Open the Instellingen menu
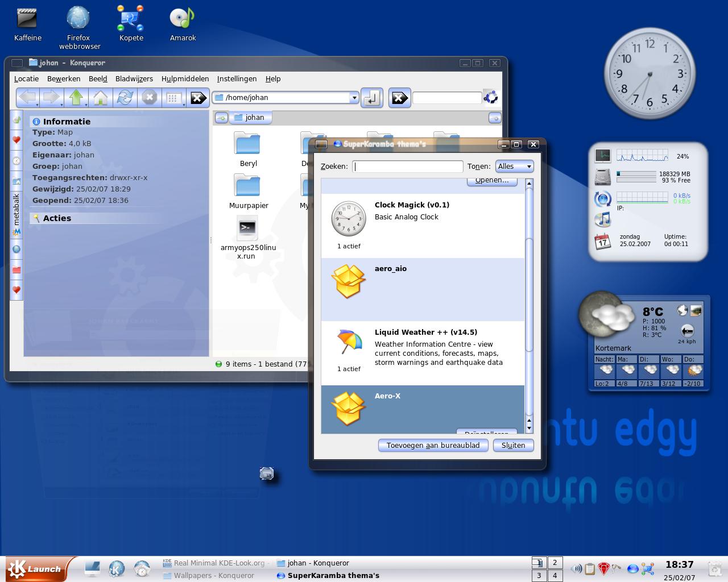 237,79
